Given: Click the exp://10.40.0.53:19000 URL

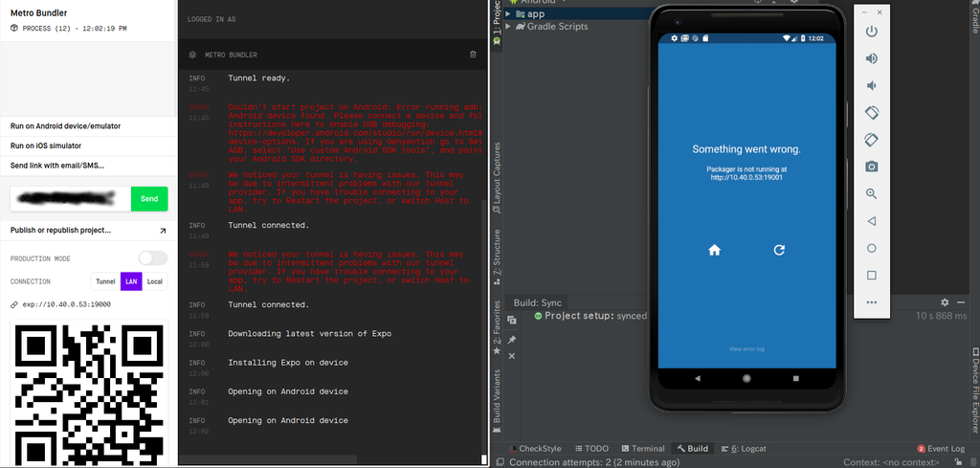Looking at the screenshot, I should 67,304.
